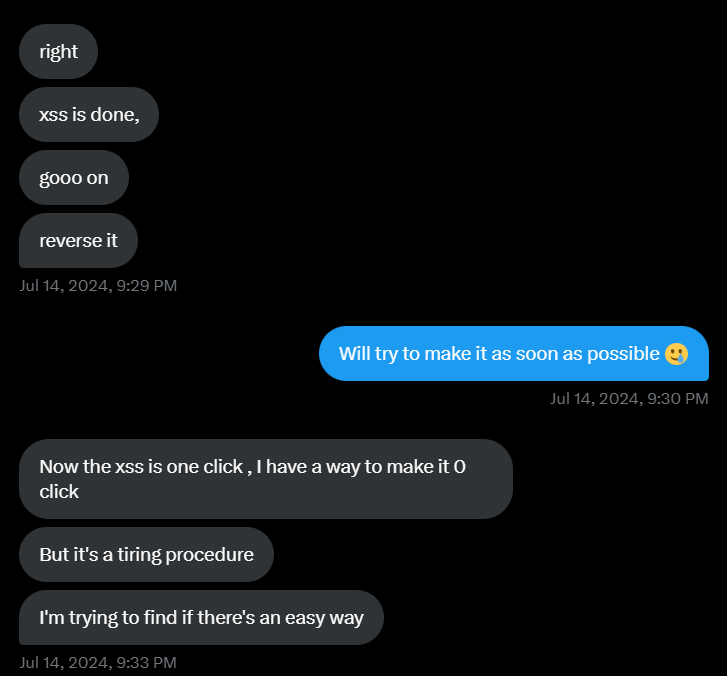Select the 'reverse it' message bubble

[78, 241]
